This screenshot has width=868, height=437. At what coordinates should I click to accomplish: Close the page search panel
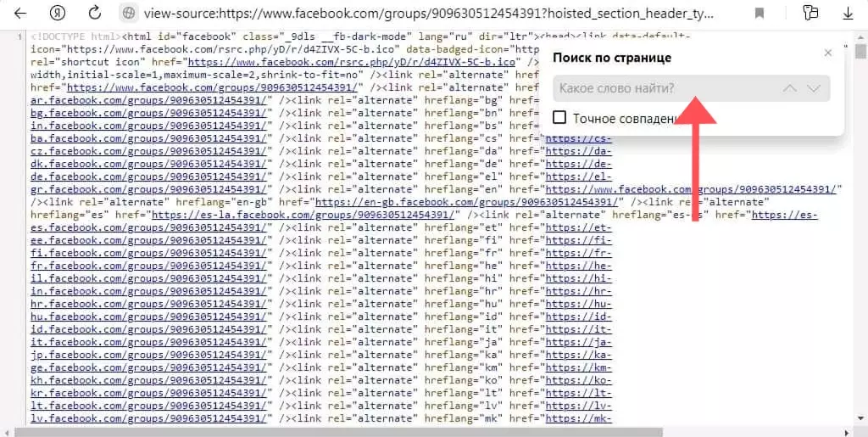pos(828,53)
